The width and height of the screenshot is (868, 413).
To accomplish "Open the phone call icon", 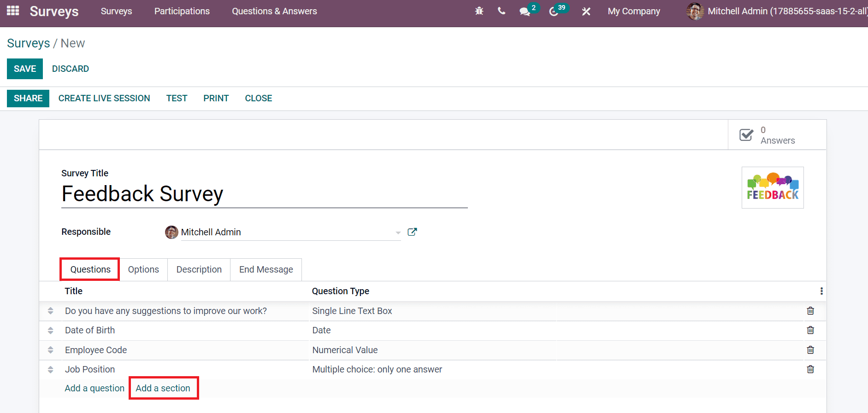I will pyautogui.click(x=502, y=11).
